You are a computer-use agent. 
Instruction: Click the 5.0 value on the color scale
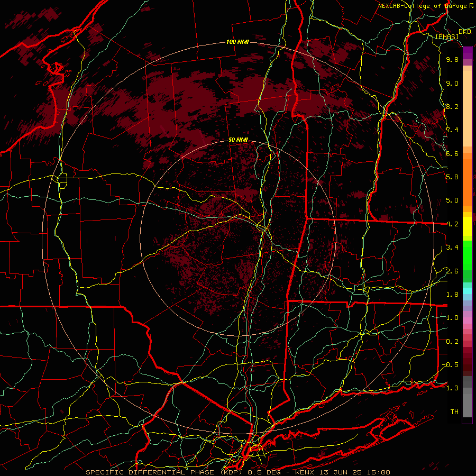(x=452, y=200)
